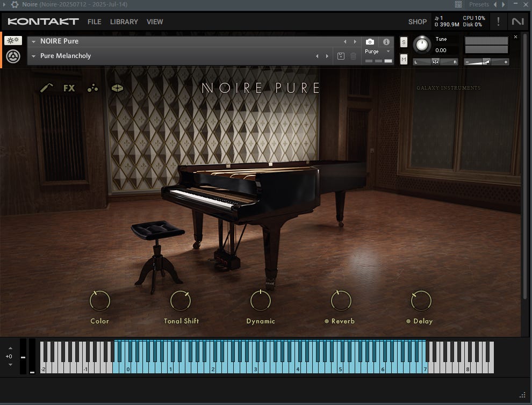This screenshot has width=532, height=405.
Task: Click the NOIRE PURE title text
Action: click(261, 88)
